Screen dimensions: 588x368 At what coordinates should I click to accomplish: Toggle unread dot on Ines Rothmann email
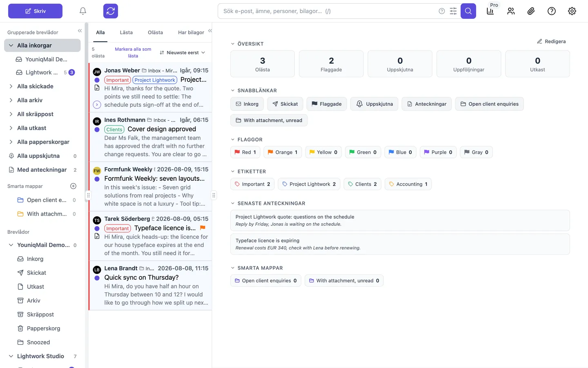tap(97, 130)
